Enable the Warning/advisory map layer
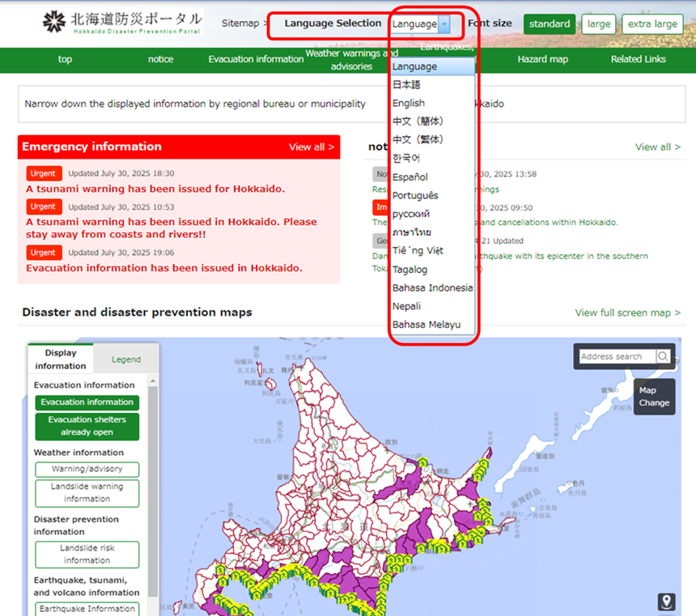The height and width of the screenshot is (616, 696). (x=87, y=469)
